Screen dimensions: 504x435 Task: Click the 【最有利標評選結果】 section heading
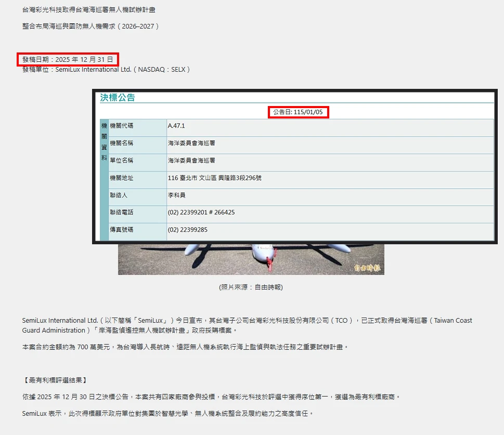(55, 380)
